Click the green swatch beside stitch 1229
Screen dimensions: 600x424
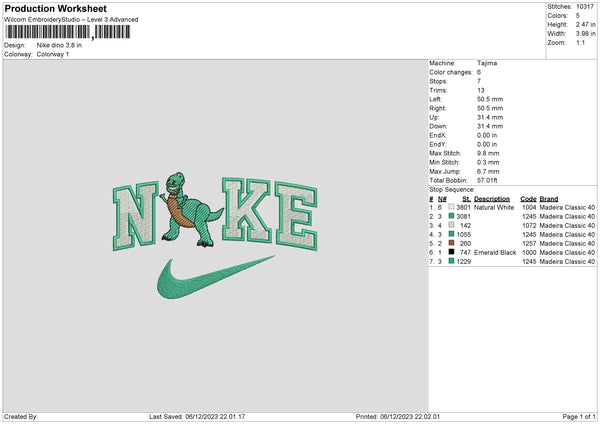[x=452, y=261]
